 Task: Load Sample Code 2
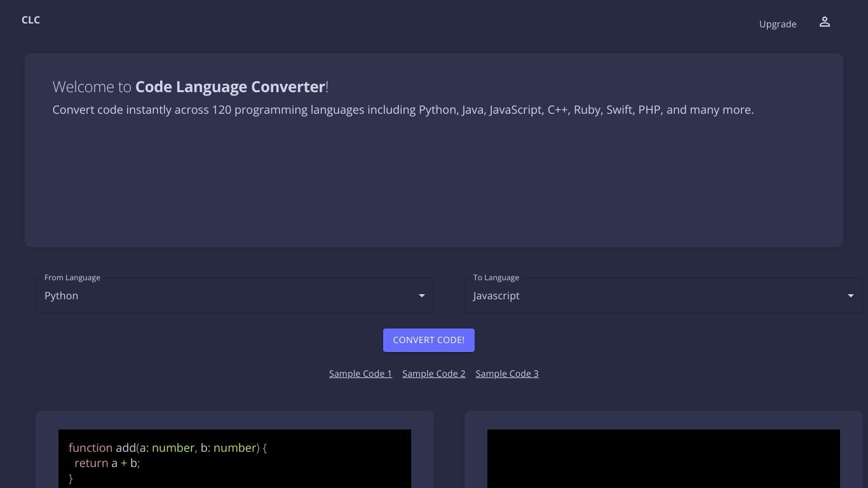pos(434,374)
